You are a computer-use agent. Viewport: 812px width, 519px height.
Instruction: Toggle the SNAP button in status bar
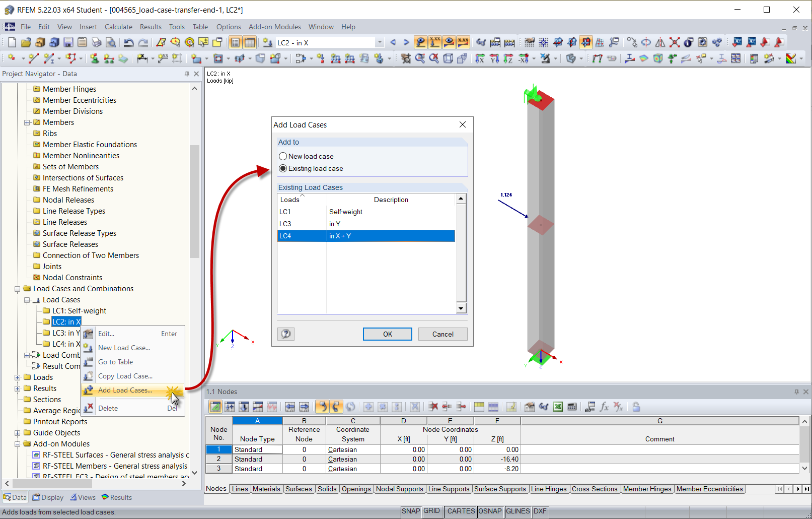point(411,511)
